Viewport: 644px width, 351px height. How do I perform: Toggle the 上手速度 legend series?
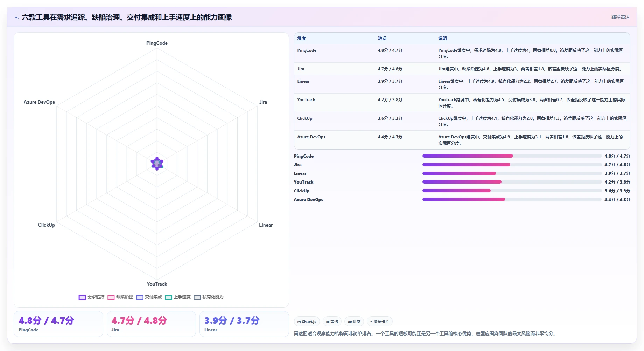pos(178,297)
